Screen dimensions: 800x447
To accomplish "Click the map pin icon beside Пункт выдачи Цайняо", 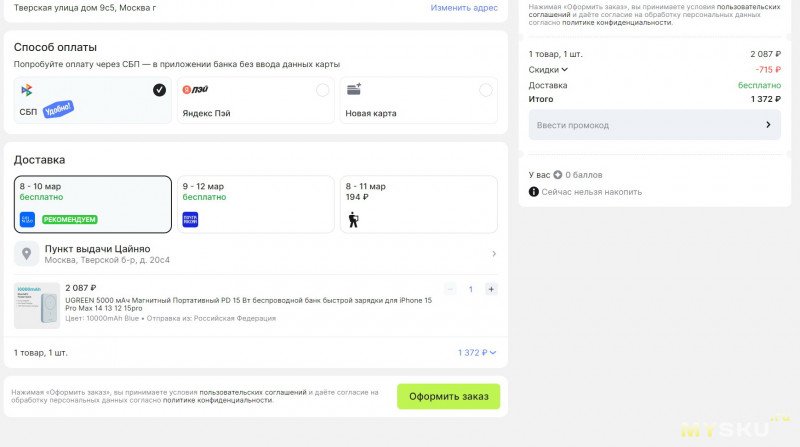I will click(x=27, y=254).
